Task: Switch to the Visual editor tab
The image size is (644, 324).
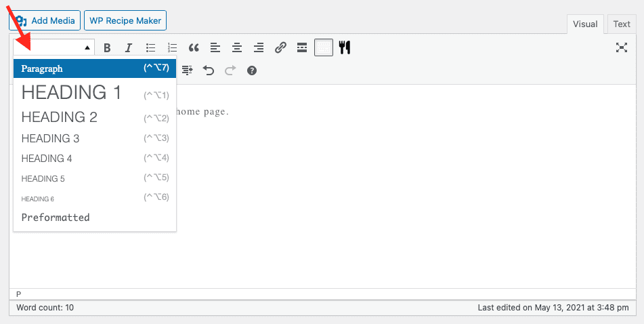Action: (585, 24)
